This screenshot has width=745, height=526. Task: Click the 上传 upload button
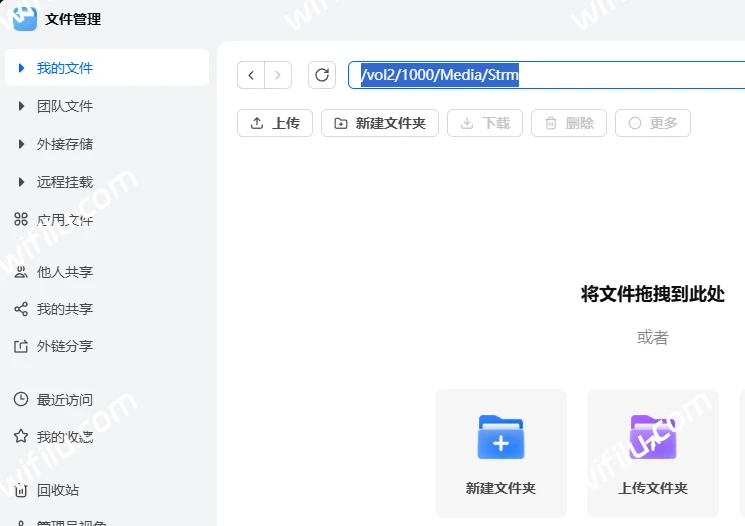(275, 123)
